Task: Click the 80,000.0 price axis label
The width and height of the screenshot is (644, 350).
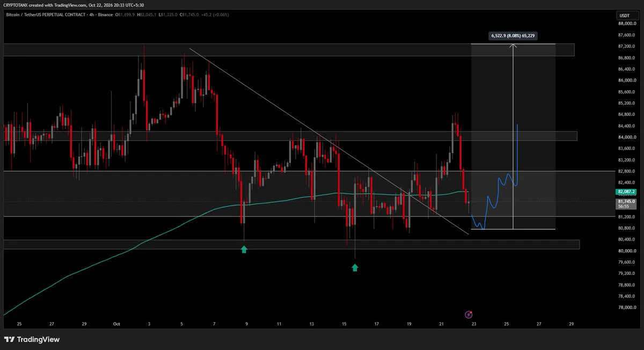Action: (x=627, y=251)
